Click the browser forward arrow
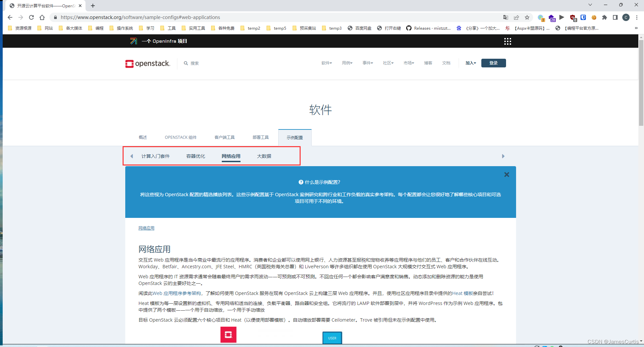Image resolution: width=644 pixels, height=347 pixels. [x=21, y=17]
